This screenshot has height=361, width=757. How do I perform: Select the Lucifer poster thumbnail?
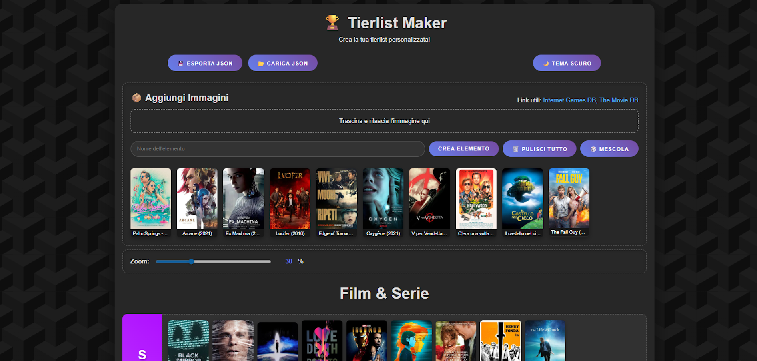[290, 198]
